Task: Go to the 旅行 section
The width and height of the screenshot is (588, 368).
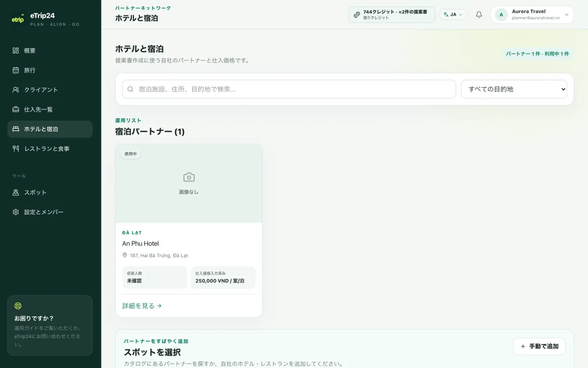Action: (50, 70)
